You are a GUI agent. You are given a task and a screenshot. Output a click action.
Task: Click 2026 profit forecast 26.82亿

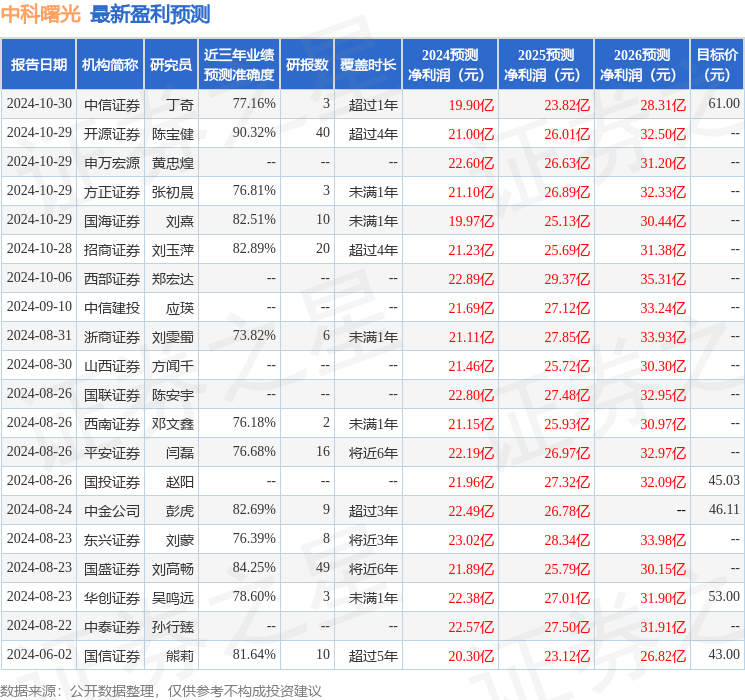[x=663, y=656]
